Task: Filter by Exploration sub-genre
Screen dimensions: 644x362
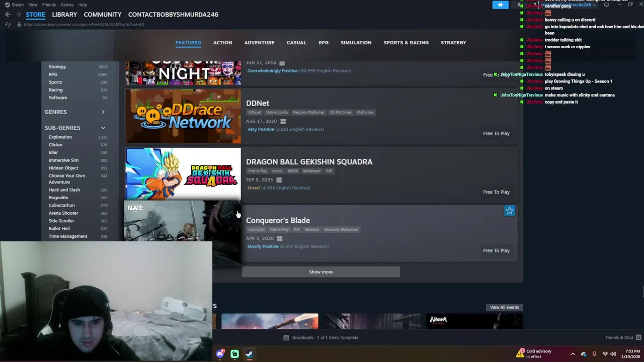Action: [60, 137]
